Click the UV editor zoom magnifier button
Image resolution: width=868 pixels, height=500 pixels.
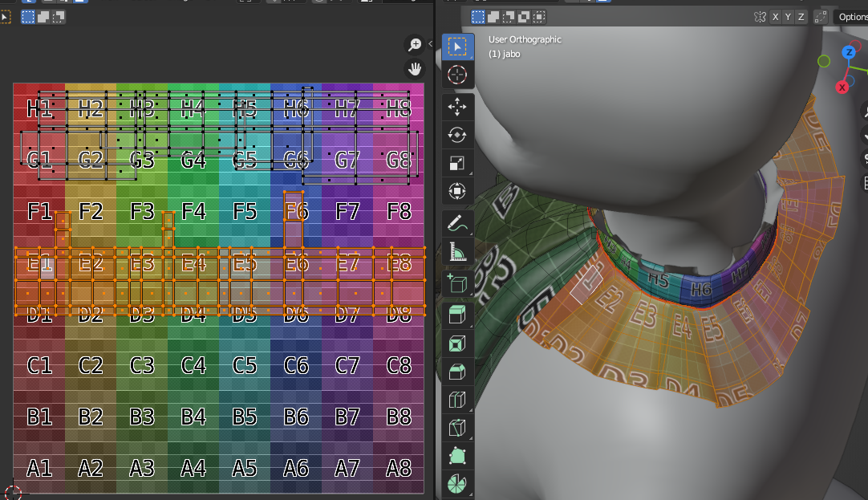tap(415, 44)
